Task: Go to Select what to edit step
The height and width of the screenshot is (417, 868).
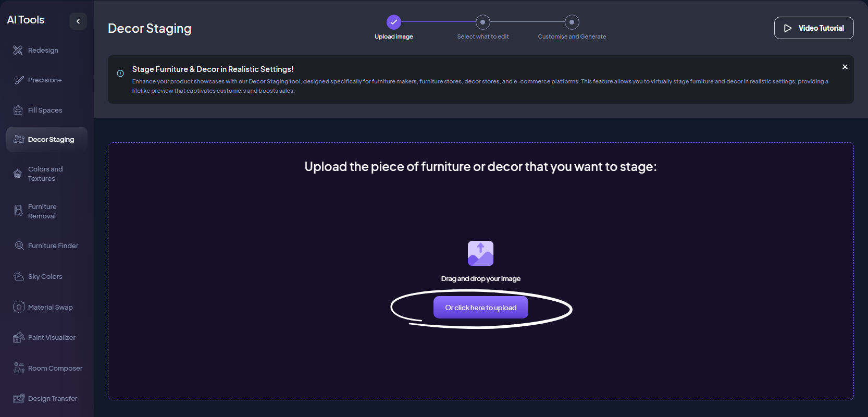Action: click(x=482, y=22)
